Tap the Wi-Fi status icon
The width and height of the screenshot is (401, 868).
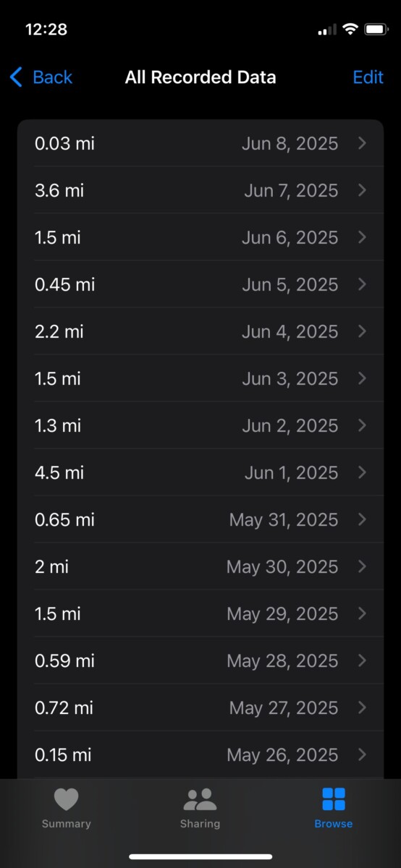point(350,30)
